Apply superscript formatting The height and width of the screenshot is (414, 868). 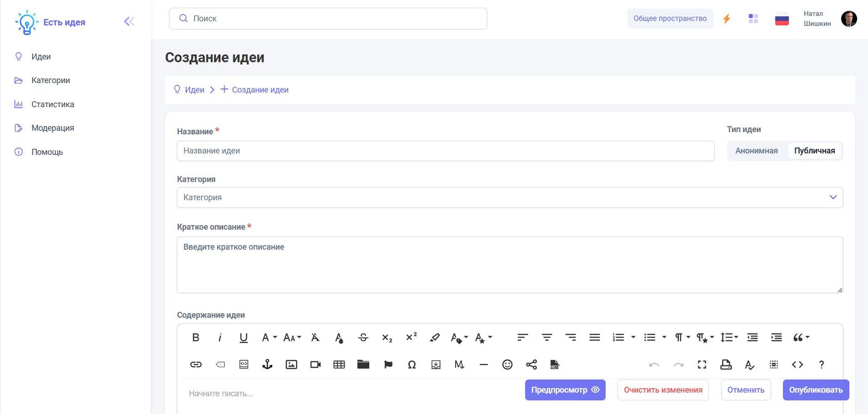(x=411, y=338)
